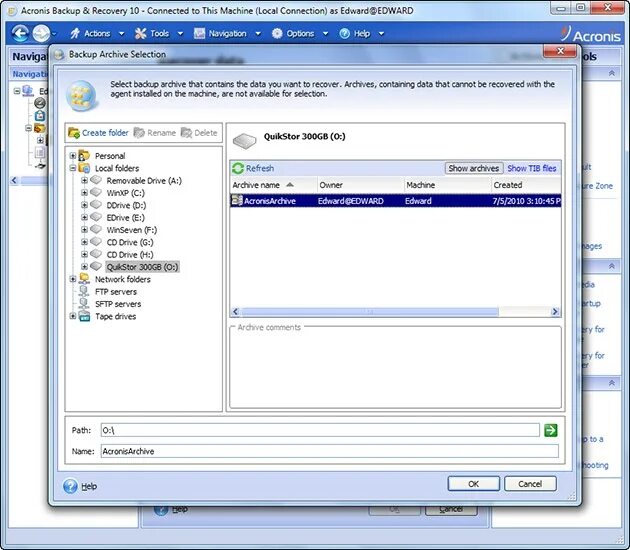630x550 pixels.
Task: Expand the Personal tree node
Action: pyautogui.click(x=73, y=156)
